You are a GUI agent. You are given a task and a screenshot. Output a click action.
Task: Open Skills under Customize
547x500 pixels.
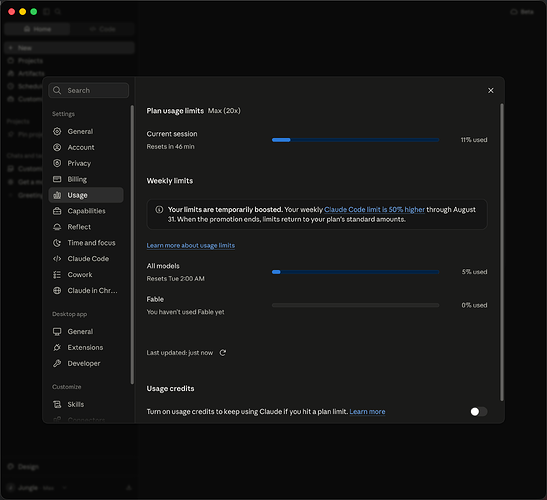pyautogui.click(x=86, y=404)
